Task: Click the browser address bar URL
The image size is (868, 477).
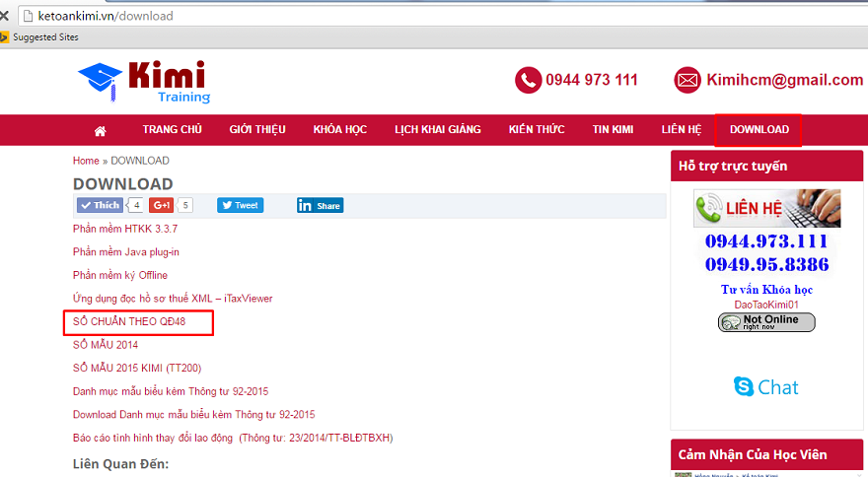Action: point(118,16)
